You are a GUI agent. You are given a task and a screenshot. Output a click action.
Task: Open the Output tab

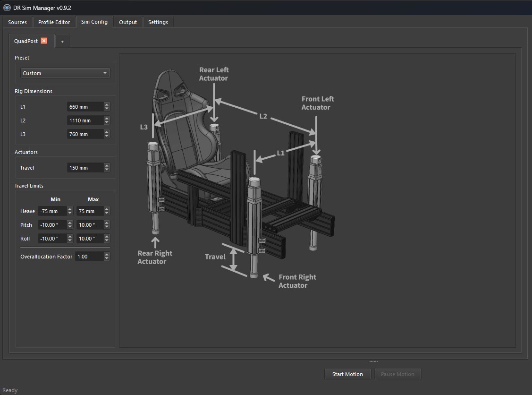click(128, 22)
